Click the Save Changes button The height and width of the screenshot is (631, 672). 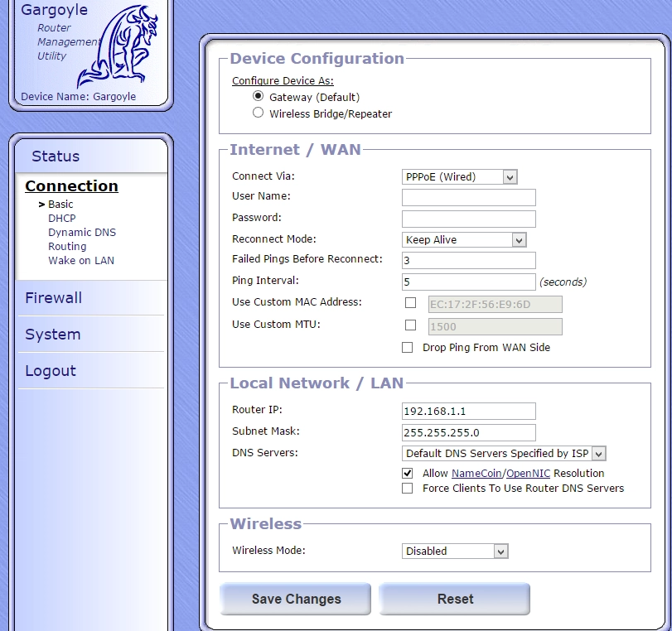(x=295, y=599)
